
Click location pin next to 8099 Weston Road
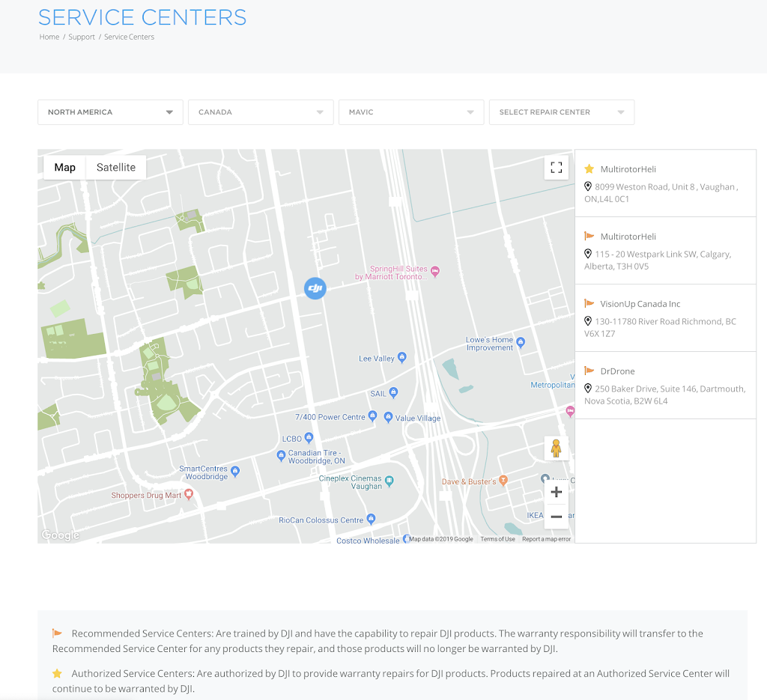coord(588,186)
